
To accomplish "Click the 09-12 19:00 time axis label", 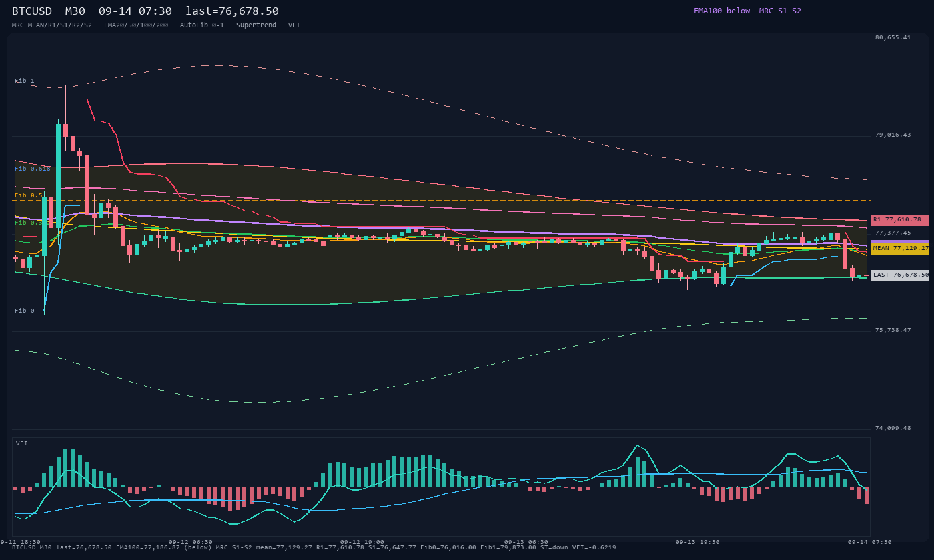I will (x=362, y=542).
